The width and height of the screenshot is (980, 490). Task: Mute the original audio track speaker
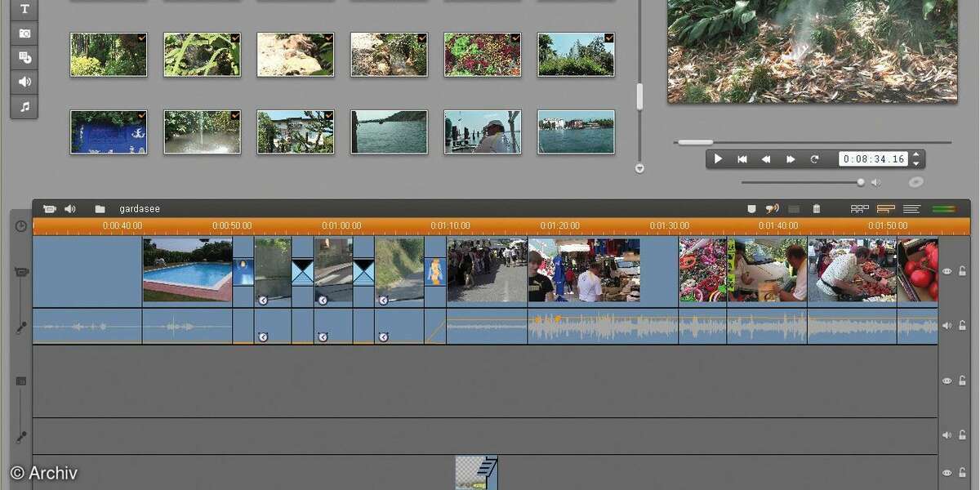click(947, 326)
